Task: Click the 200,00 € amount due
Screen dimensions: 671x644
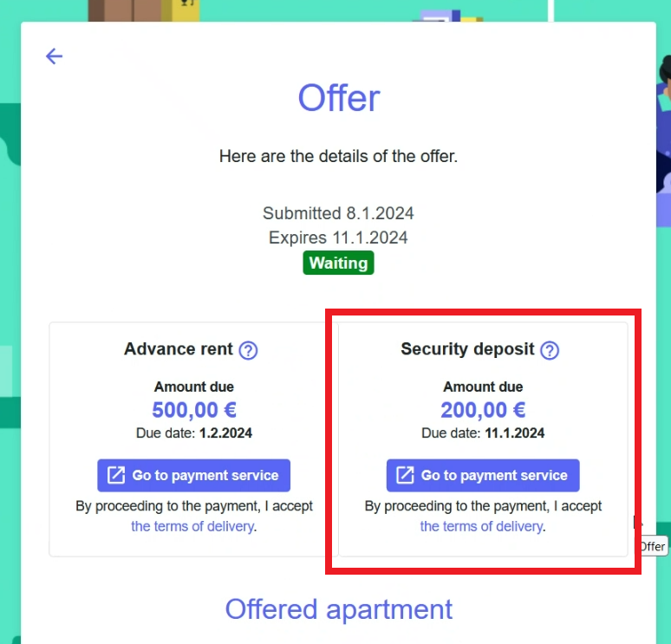Action: click(483, 409)
